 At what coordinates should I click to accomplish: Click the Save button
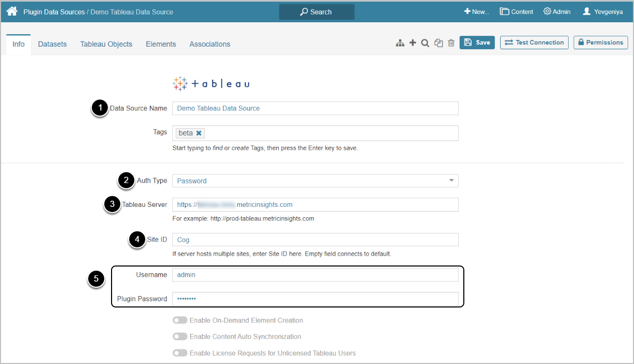point(477,43)
